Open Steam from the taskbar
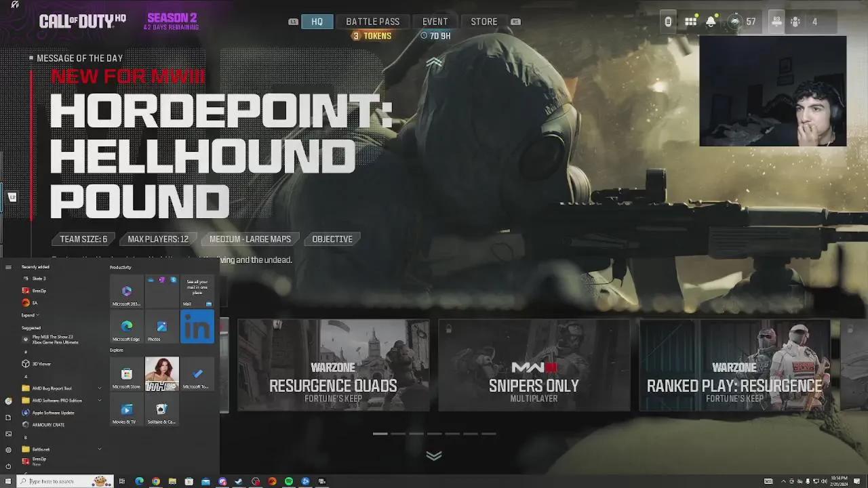 pyautogui.click(x=239, y=481)
